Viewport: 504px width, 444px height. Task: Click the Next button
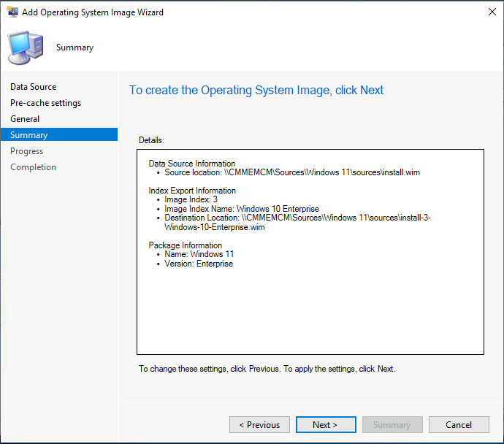click(x=326, y=425)
